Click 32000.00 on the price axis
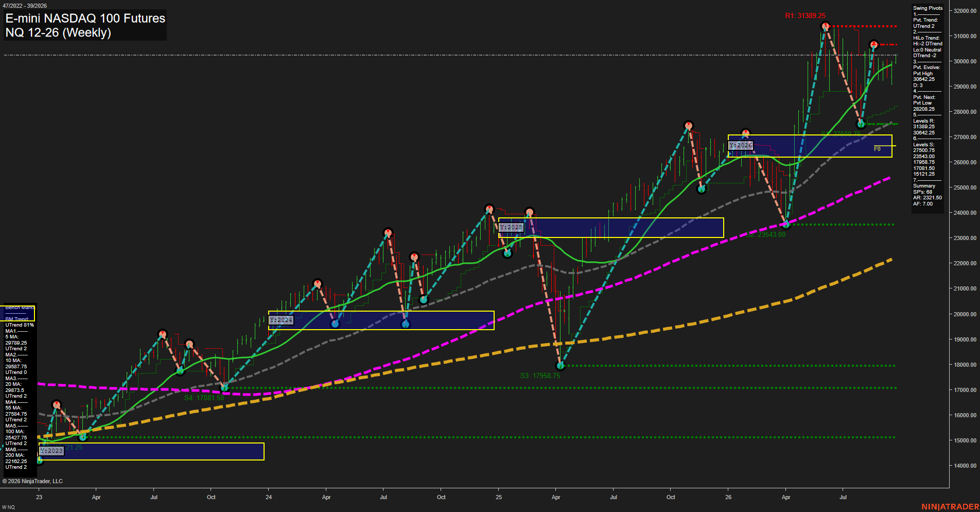Viewport: 980px width, 512px height. click(x=965, y=11)
